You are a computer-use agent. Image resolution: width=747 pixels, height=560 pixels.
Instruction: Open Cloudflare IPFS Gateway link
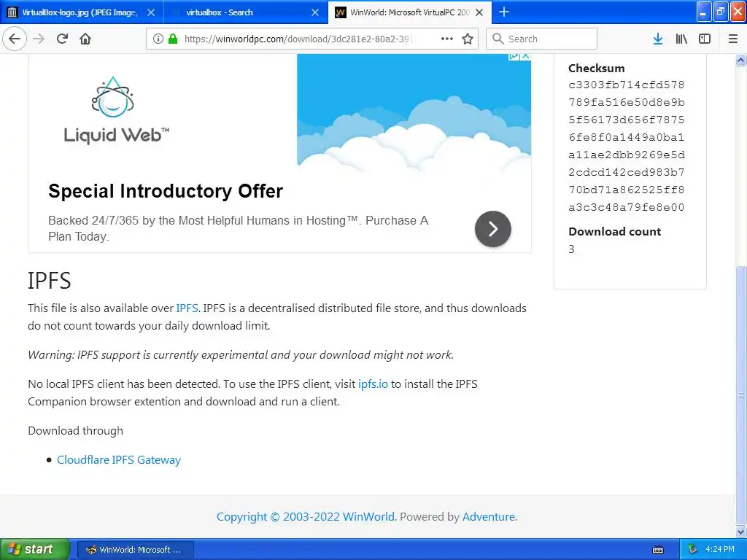[119, 459]
